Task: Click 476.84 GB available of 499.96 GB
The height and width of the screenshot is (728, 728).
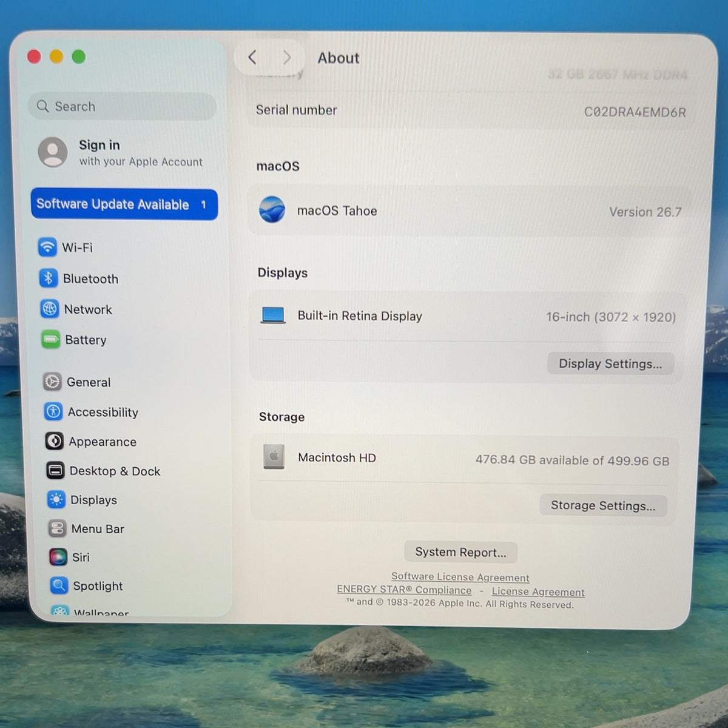Action: point(572,460)
